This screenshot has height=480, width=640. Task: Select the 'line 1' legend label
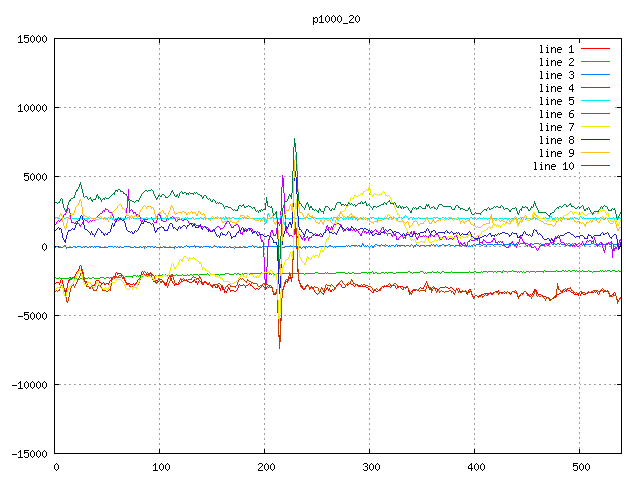(557, 49)
